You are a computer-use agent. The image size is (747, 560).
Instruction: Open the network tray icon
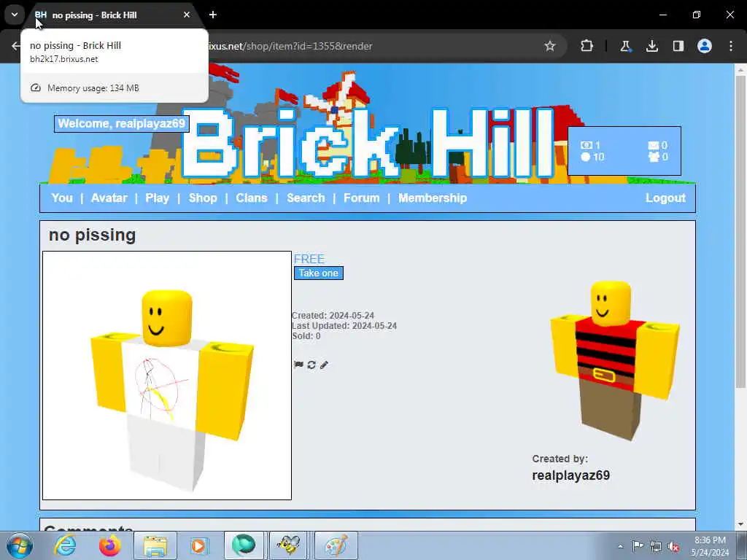point(656,546)
